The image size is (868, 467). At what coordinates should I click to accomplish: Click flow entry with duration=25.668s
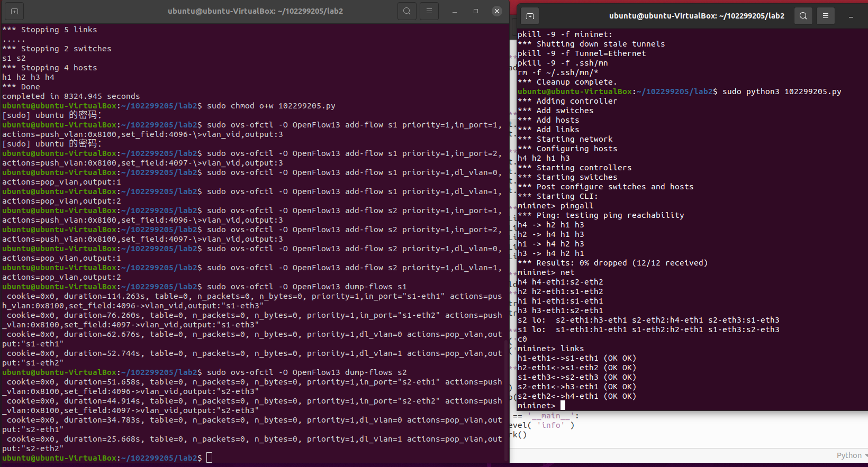click(x=252, y=444)
